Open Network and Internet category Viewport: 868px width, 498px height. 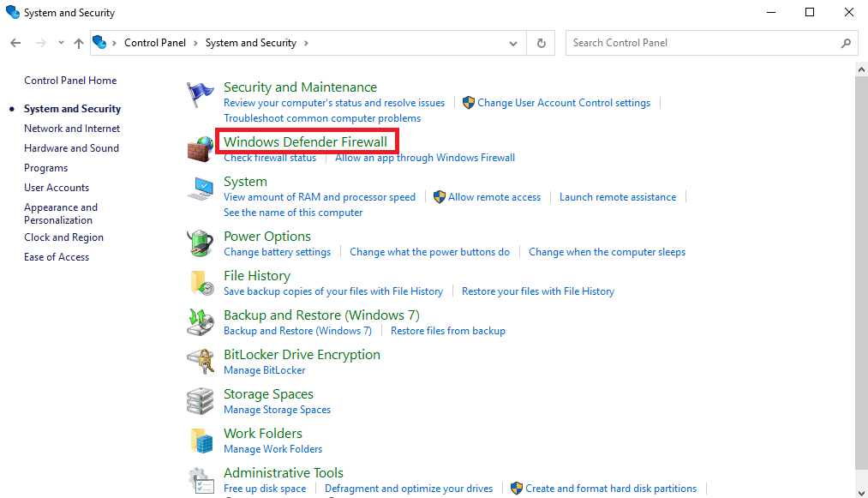[72, 128]
